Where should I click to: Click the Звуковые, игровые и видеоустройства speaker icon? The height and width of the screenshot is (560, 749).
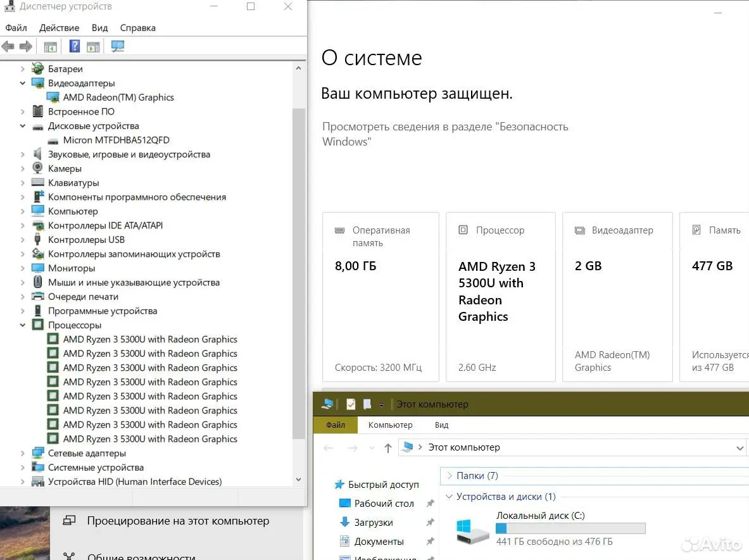click(x=38, y=154)
